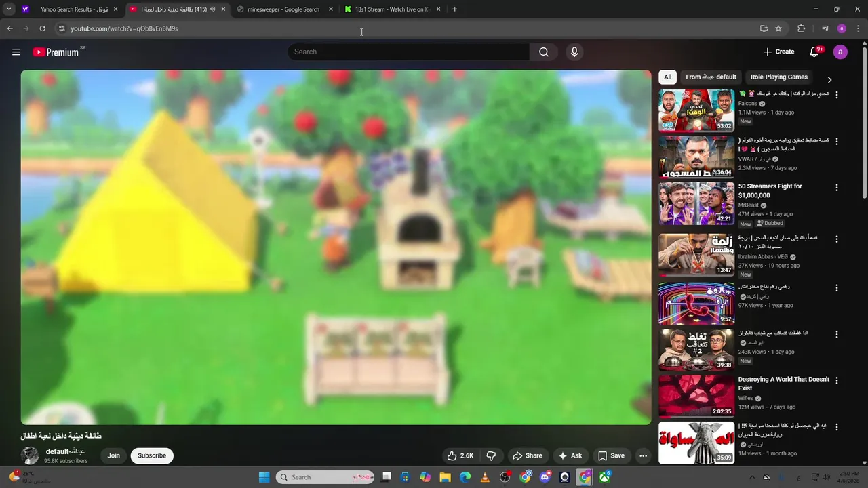This screenshot has height=488, width=868.
Task: Open Chrome three-dot menu
Action: point(859,28)
